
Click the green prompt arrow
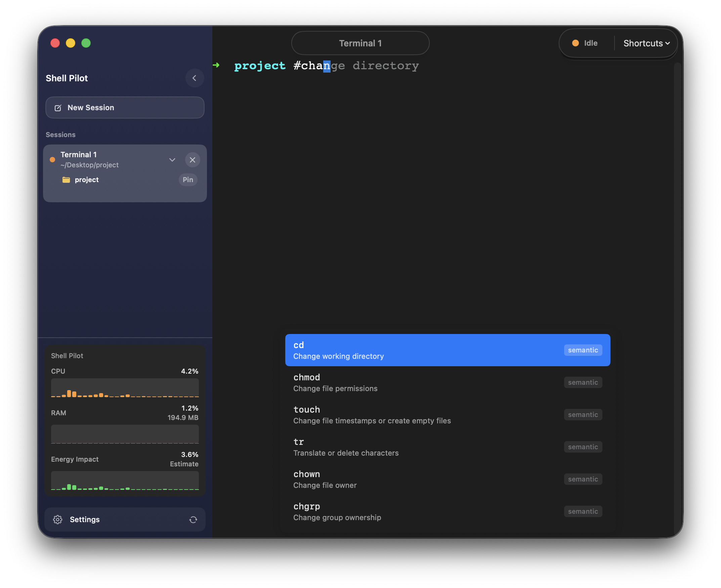click(x=216, y=65)
